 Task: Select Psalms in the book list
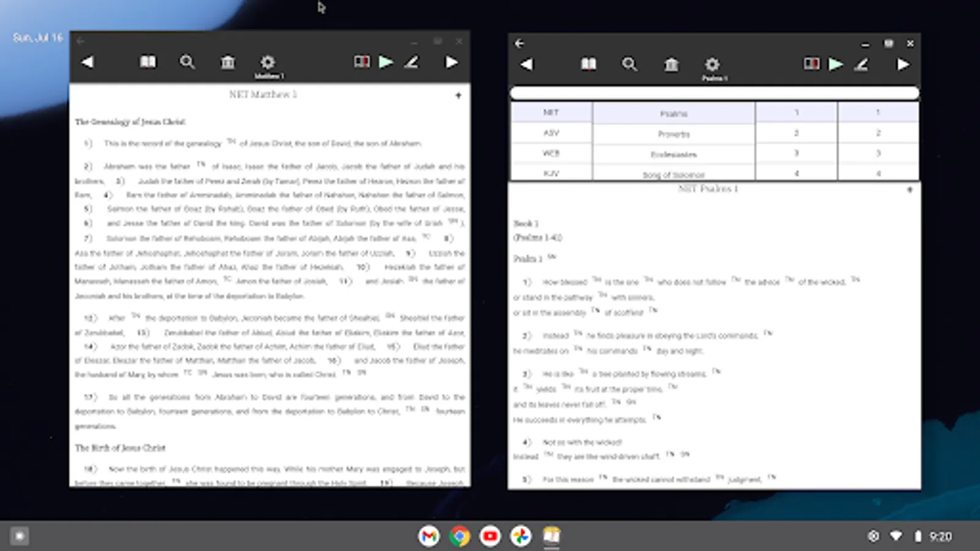[674, 113]
